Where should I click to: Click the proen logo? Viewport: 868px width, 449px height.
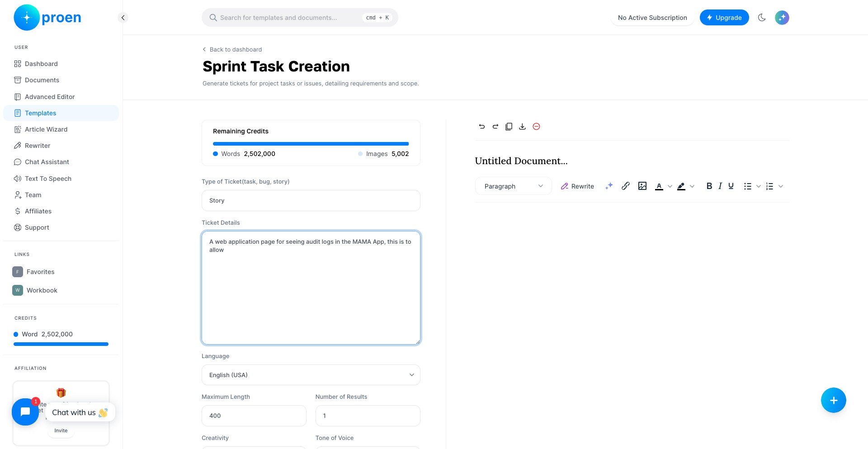click(47, 18)
